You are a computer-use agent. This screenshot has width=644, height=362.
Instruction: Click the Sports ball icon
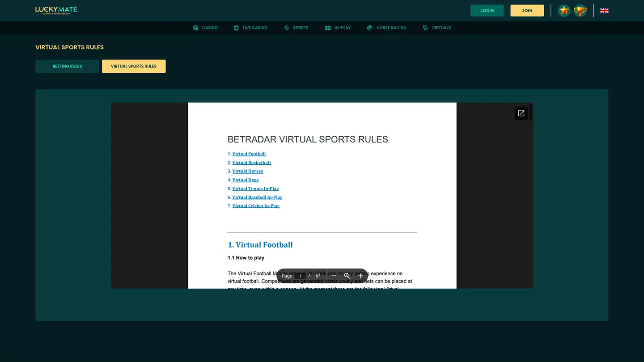287,28
